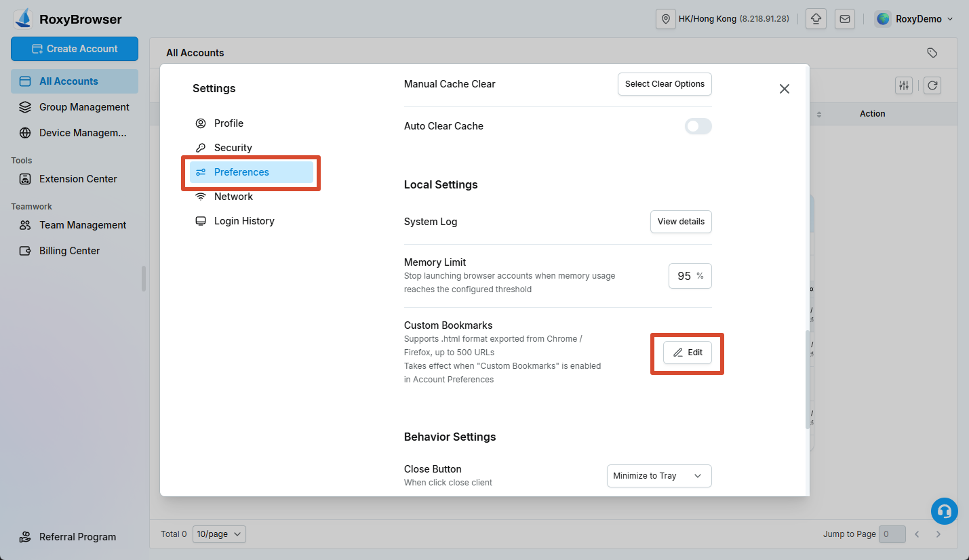Toggle the Auto Clear Cache switch
Viewport: 969px width, 560px height.
(698, 126)
